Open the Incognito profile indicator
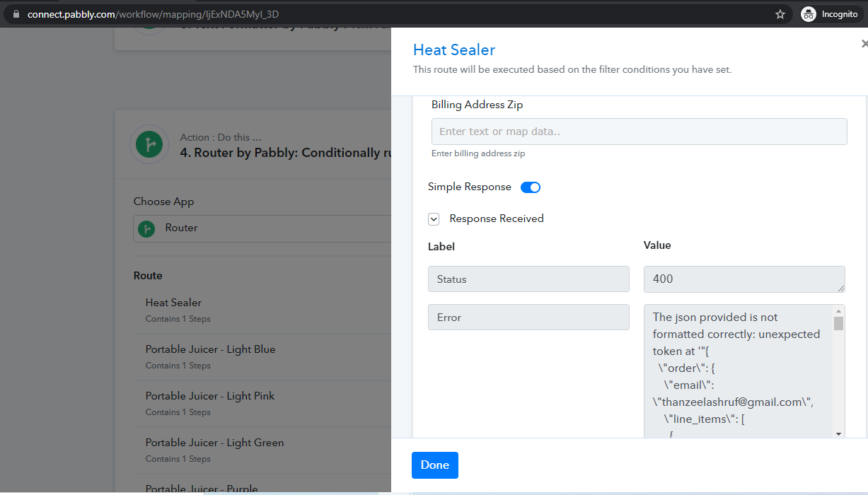Screen dimensions: 868x495 click(x=829, y=14)
